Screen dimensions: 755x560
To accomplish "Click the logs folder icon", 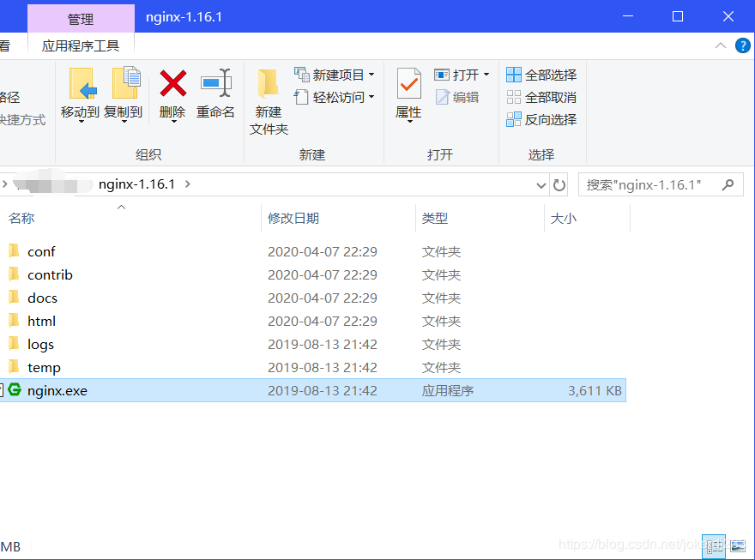I will (14, 343).
